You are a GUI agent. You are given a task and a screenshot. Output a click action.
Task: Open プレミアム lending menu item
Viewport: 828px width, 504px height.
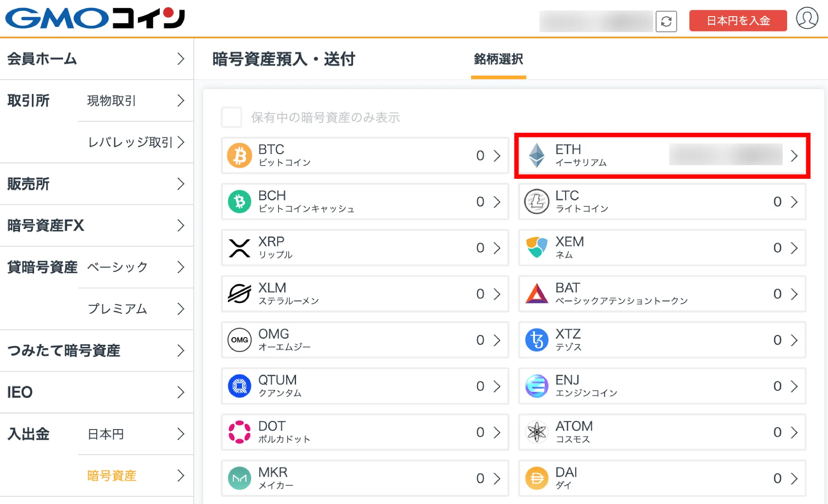(136, 309)
